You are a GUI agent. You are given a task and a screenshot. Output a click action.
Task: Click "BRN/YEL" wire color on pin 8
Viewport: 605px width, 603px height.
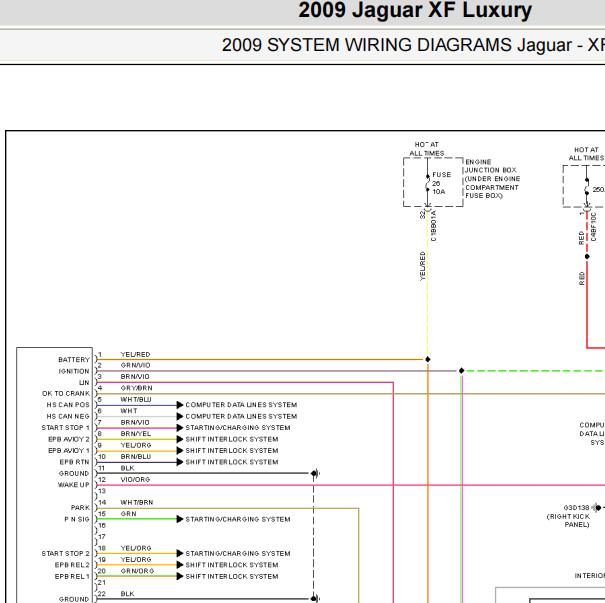(x=136, y=434)
